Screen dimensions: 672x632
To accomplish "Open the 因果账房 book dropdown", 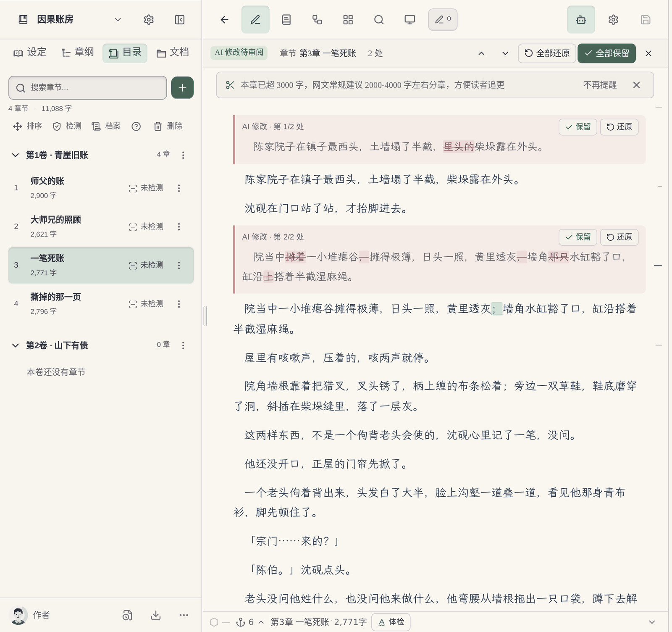I will (x=118, y=20).
